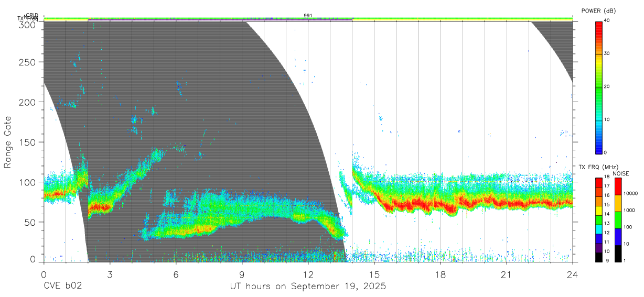Select the 30 label on POWER scale
Image resolution: width=644 pixels, height=297 pixels.
pyautogui.click(x=607, y=53)
